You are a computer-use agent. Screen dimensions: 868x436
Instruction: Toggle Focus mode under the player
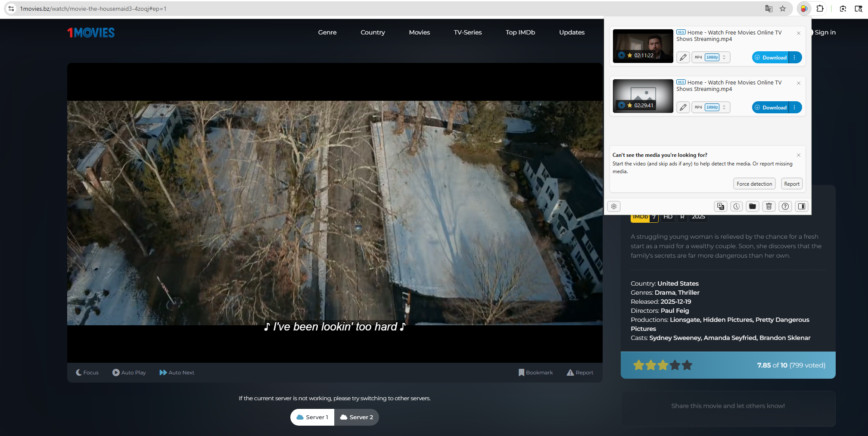click(x=87, y=372)
